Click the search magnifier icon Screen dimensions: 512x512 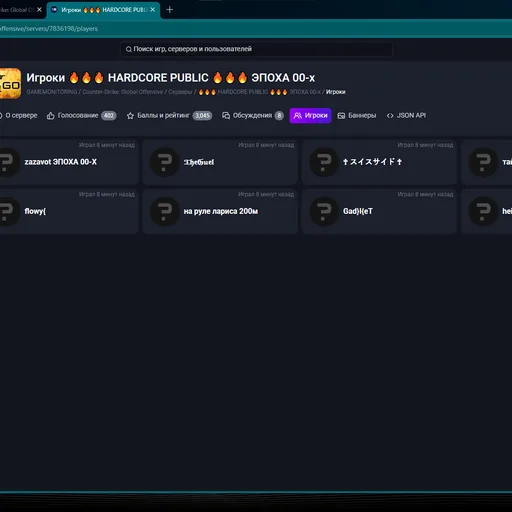click(128, 49)
